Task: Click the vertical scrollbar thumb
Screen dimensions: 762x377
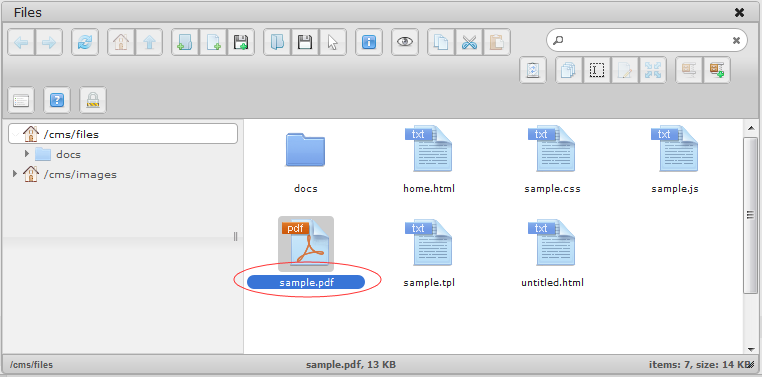Action: (x=751, y=215)
